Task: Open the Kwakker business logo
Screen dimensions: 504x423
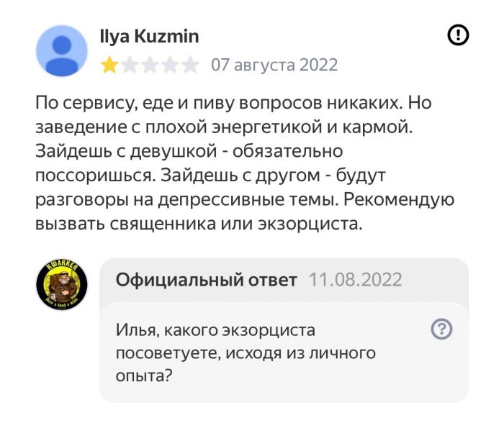Action: pyautogui.click(x=62, y=286)
